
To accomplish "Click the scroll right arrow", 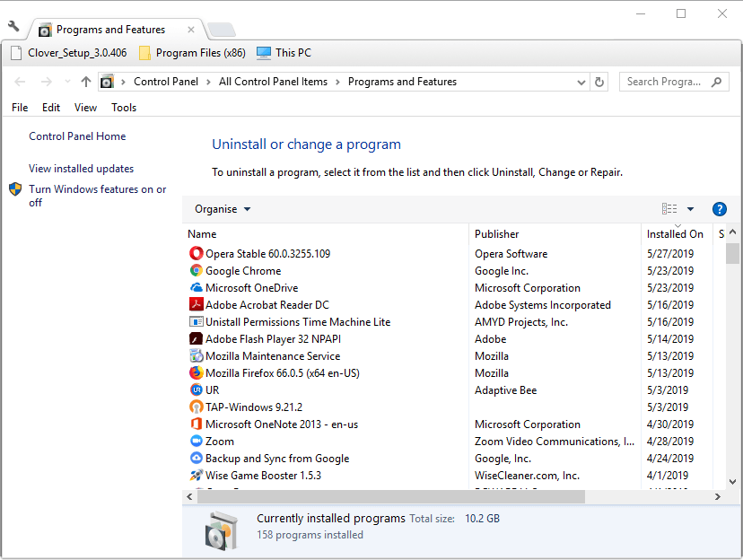I will pos(717,496).
